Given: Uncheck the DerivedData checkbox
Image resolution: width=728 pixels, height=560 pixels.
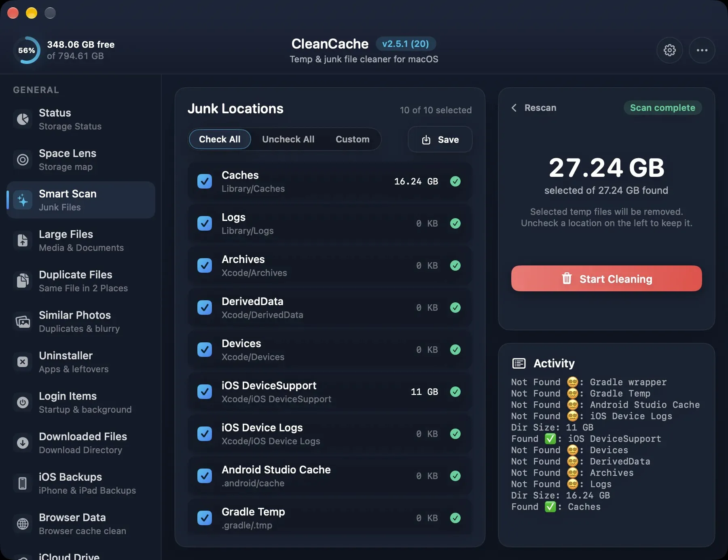Looking at the screenshot, I should 205,308.
